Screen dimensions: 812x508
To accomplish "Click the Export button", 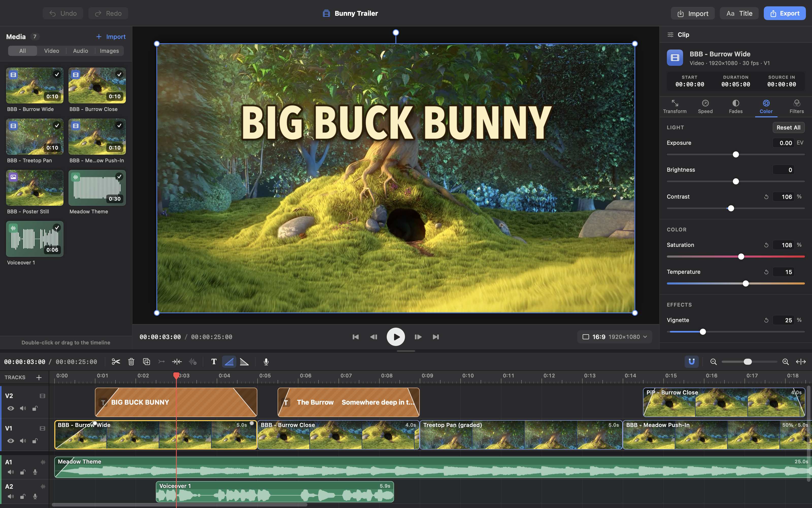I will point(785,13).
